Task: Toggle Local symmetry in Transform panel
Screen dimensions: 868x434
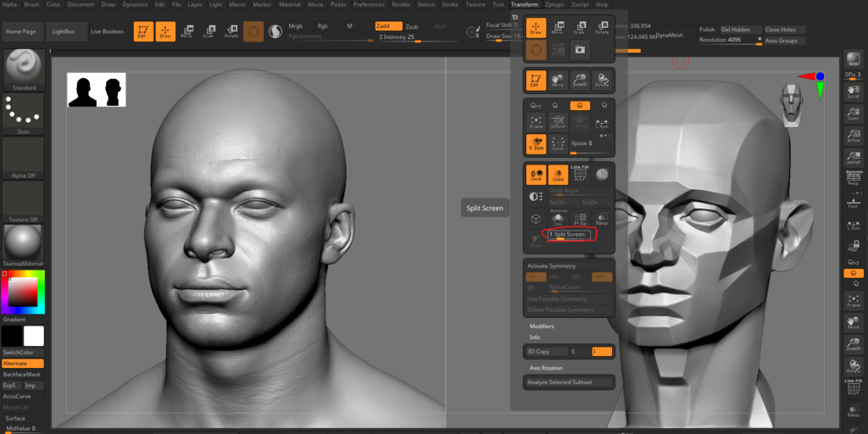Action: click(536, 175)
